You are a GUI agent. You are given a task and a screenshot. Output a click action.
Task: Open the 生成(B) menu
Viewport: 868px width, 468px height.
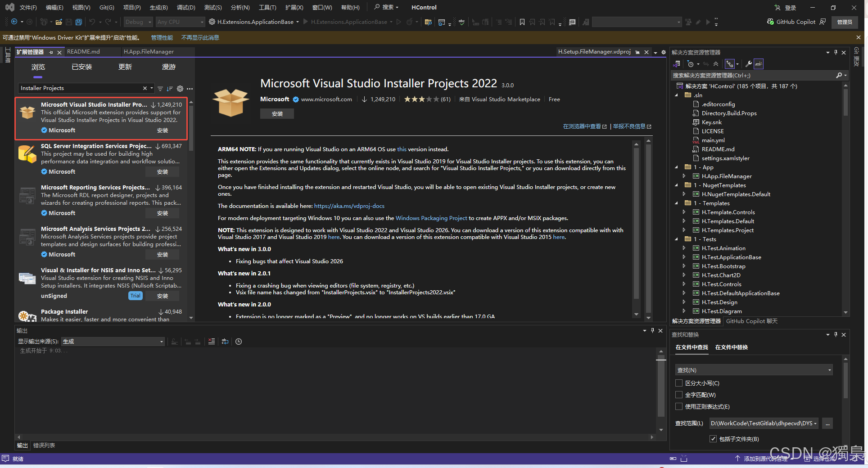(158, 7)
